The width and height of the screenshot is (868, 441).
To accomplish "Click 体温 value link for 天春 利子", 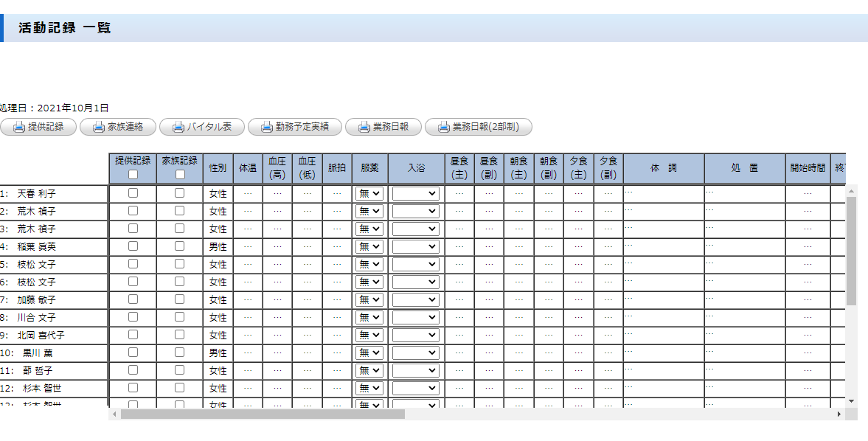I will point(248,193).
